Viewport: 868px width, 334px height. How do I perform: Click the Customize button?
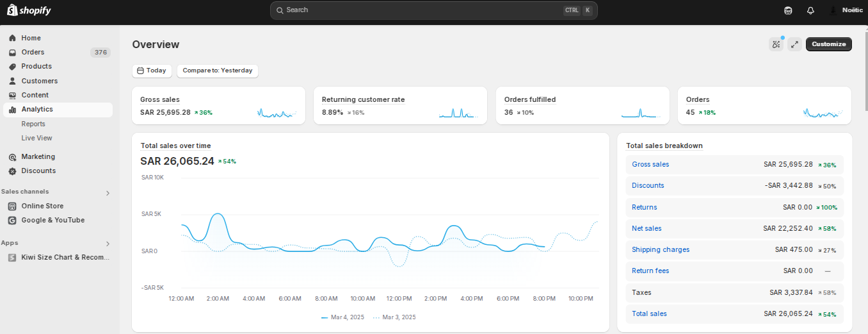pyautogui.click(x=828, y=44)
